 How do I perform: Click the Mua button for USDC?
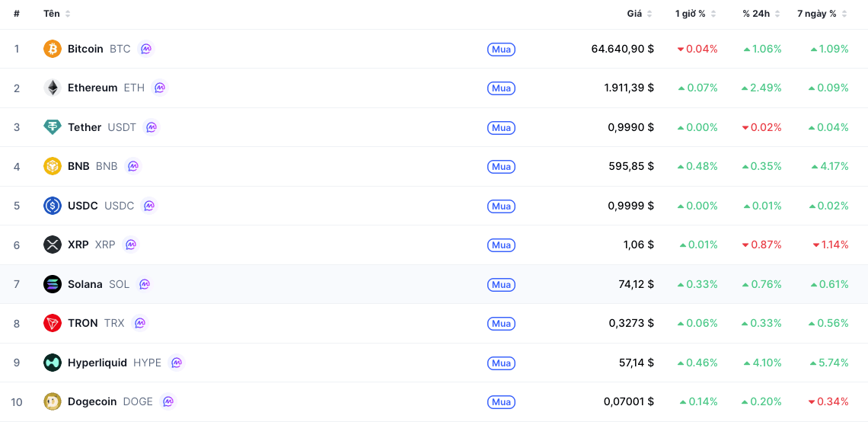[502, 206]
